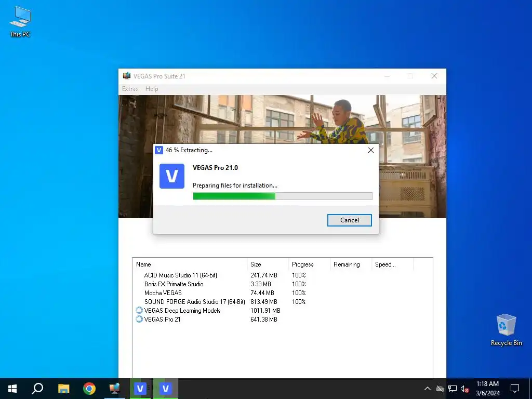This screenshot has height=399, width=532.
Task: Open the Help menu
Action: (152, 89)
